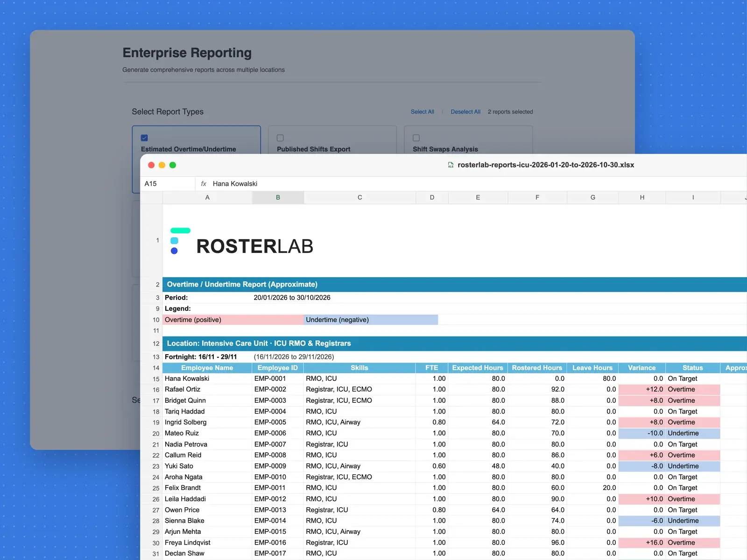The height and width of the screenshot is (560, 747).
Task: Click Ingrid Solberg's RMO, ICU, Airway skills cell
Action: pyautogui.click(x=359, y=422)
